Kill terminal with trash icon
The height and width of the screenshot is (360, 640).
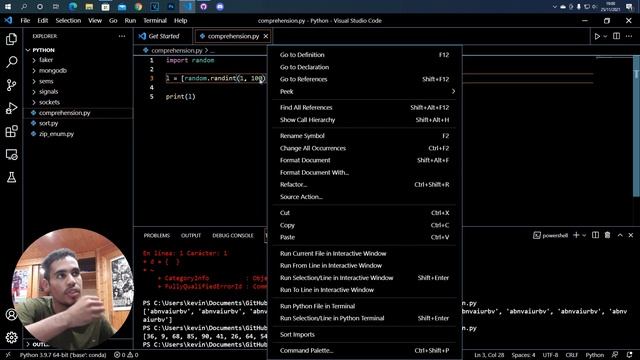point(607,235)
